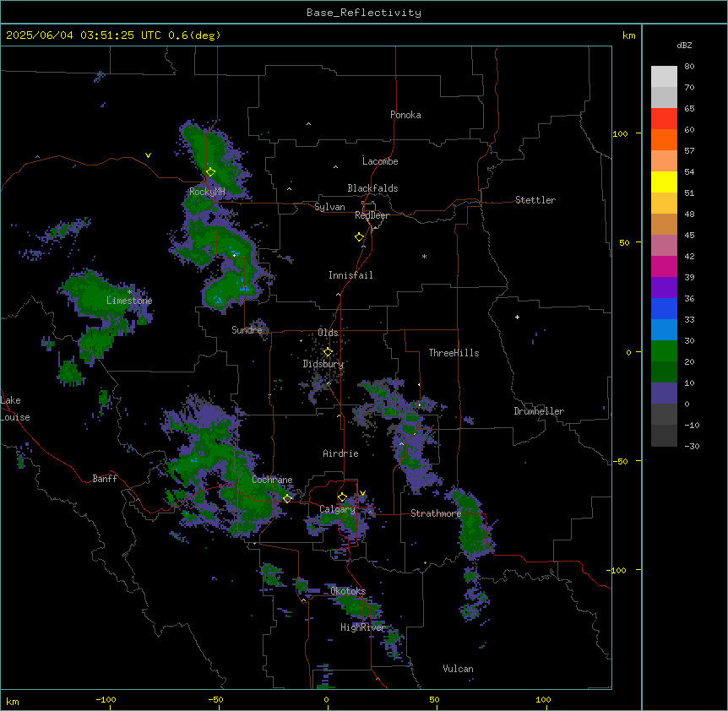Click the -30 value at the legend bottom

[692, 447]
